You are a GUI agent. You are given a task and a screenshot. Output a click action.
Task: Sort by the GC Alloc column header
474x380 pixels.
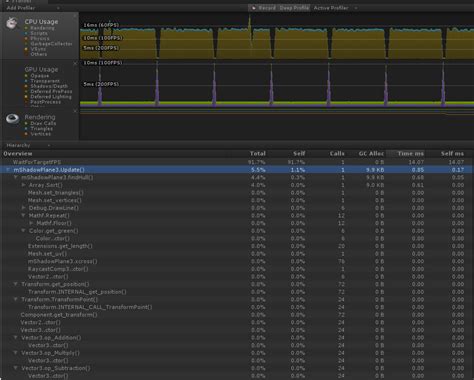(x=371, y=154)
